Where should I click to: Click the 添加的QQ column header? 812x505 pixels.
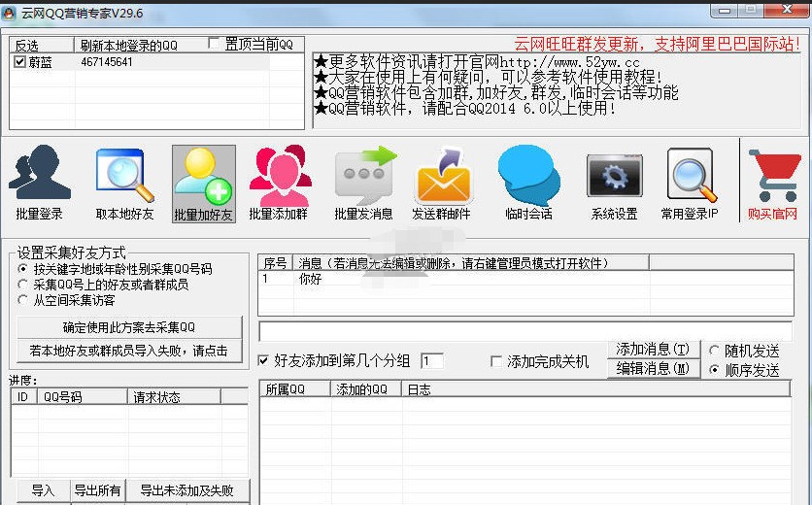pos(366,389)
